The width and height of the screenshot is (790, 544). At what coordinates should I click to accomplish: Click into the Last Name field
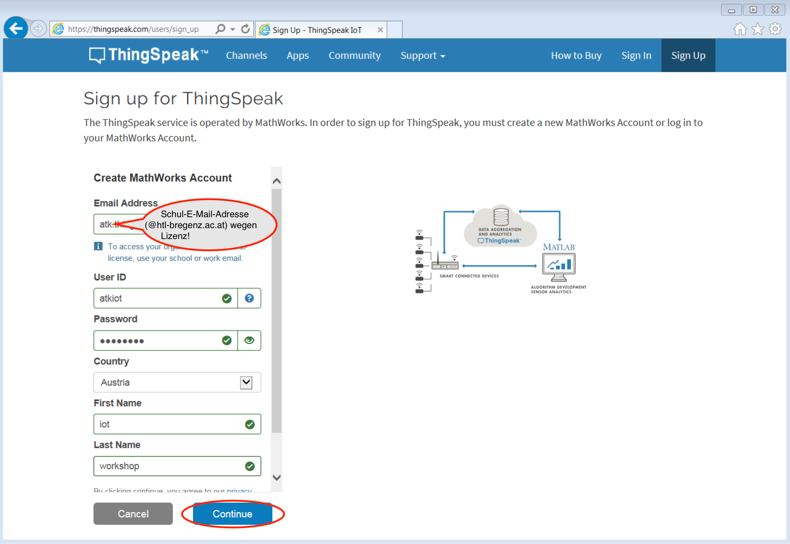(x=177, y=466)
